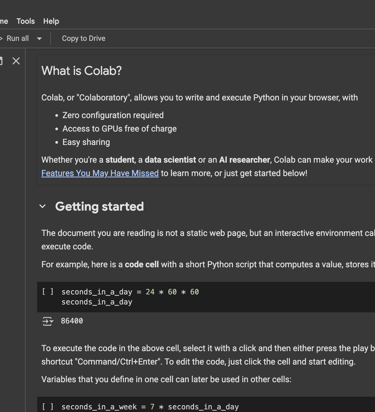Open the Features You May Have Missed link
The image size is (375, 412).
click(100, 173)
